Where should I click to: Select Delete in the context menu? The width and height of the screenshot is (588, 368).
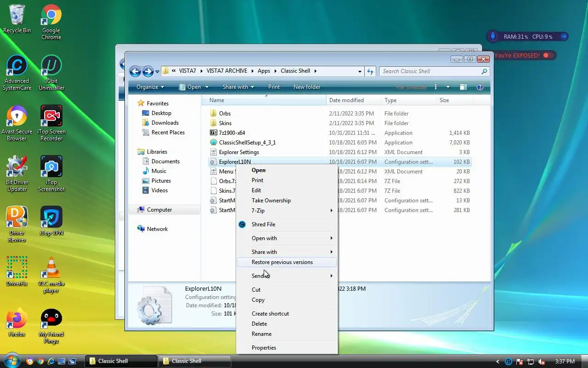click(287, 324)
